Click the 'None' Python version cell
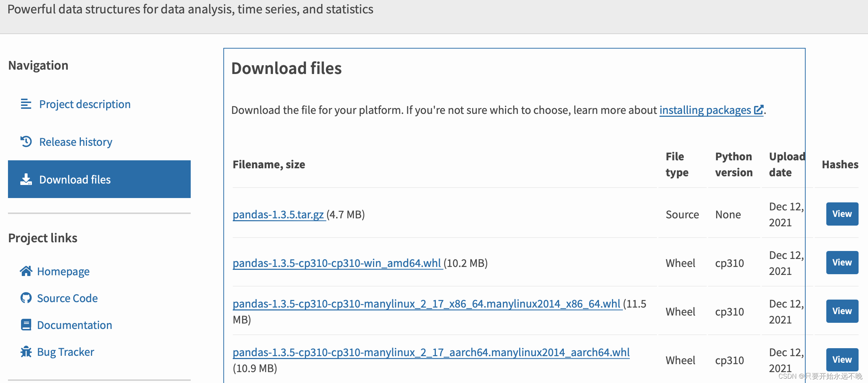The image size is (868, 383). [x=728, y=214]
